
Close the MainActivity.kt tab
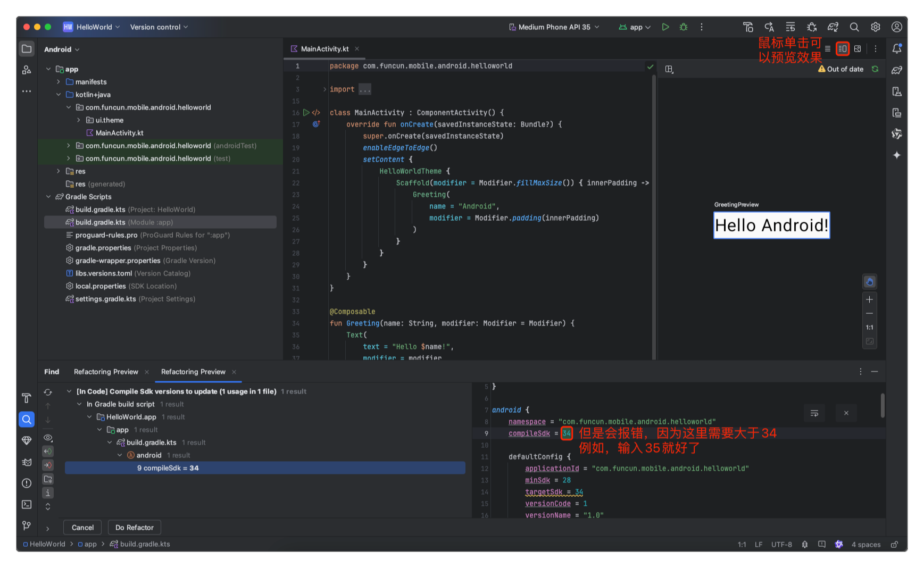point(357,49)
